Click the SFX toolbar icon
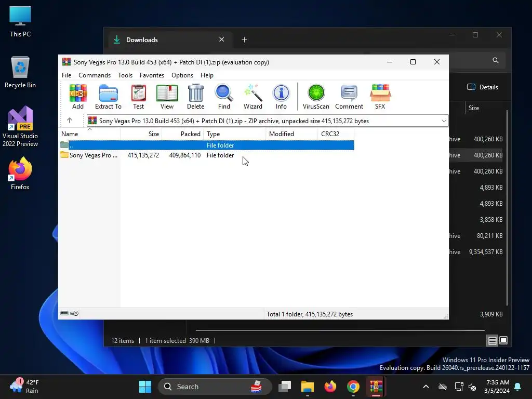The height and width of the screenshot is (399, 532). click(x=380, y=97)
